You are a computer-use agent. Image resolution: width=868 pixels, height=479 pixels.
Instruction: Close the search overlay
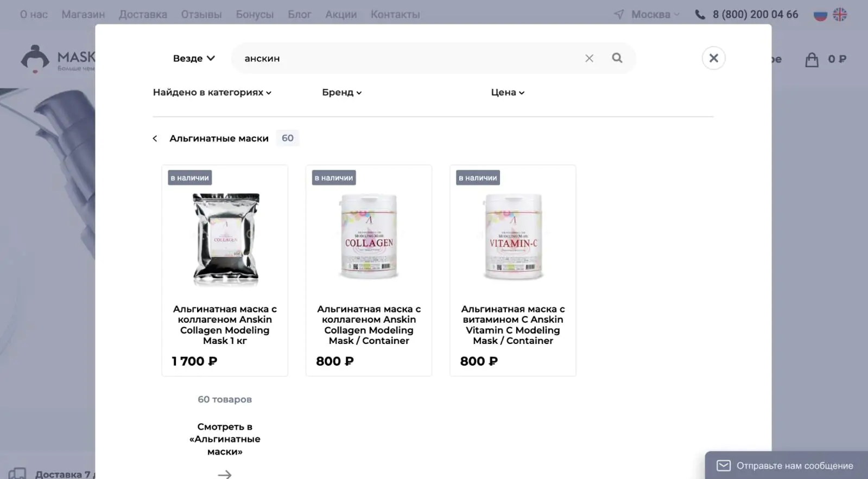tap(713, 58)
